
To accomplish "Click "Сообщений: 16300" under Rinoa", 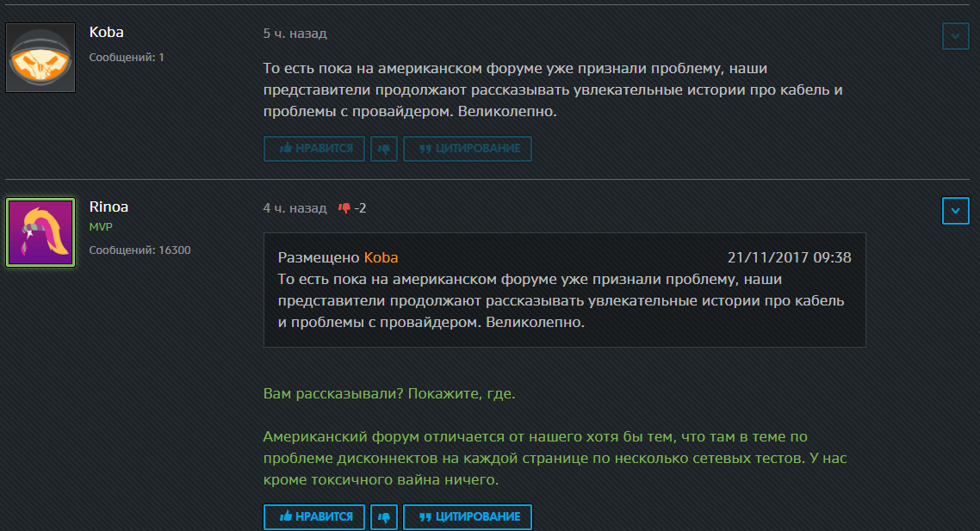I will coord(140,250).
